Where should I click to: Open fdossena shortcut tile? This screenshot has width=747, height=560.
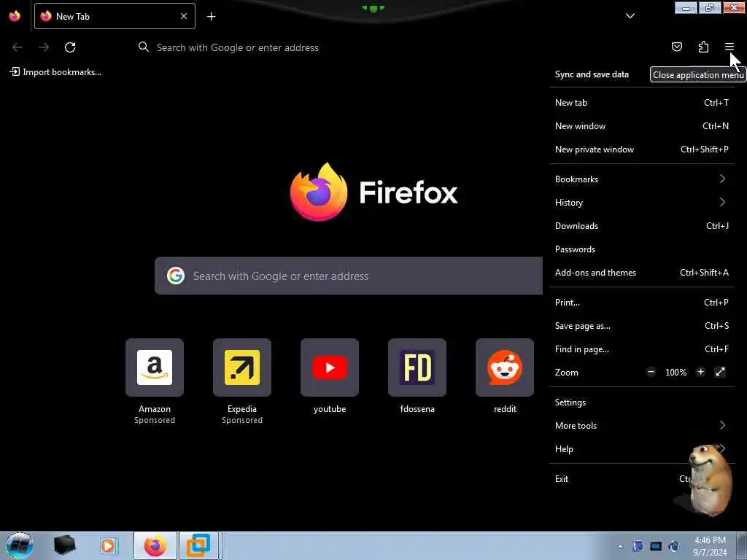[417, 376]
